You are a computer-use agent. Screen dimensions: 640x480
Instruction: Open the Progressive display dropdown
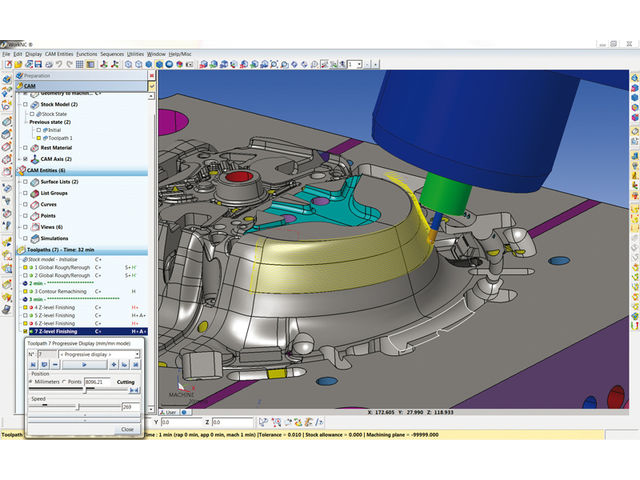click(x=102, y=354)
